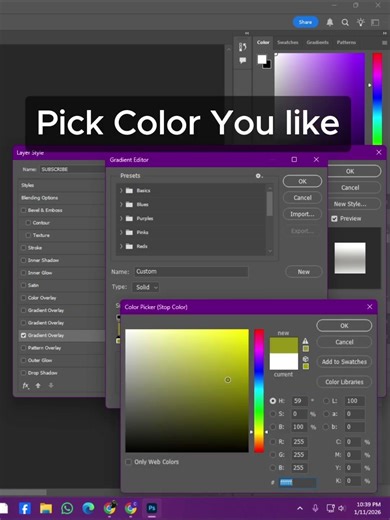Click the move effect up arrow icon
Screen dimensions: 390x520
click(38, 386)
